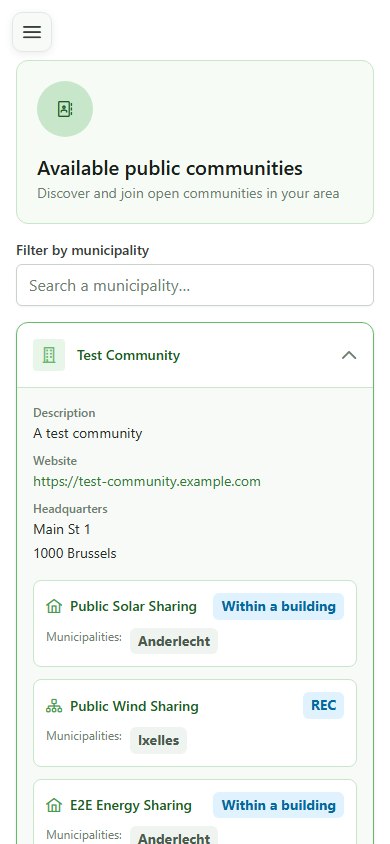Click the Within a building badge on E2E Energy Sharing

pyautogui.click(x=279, y=805)
